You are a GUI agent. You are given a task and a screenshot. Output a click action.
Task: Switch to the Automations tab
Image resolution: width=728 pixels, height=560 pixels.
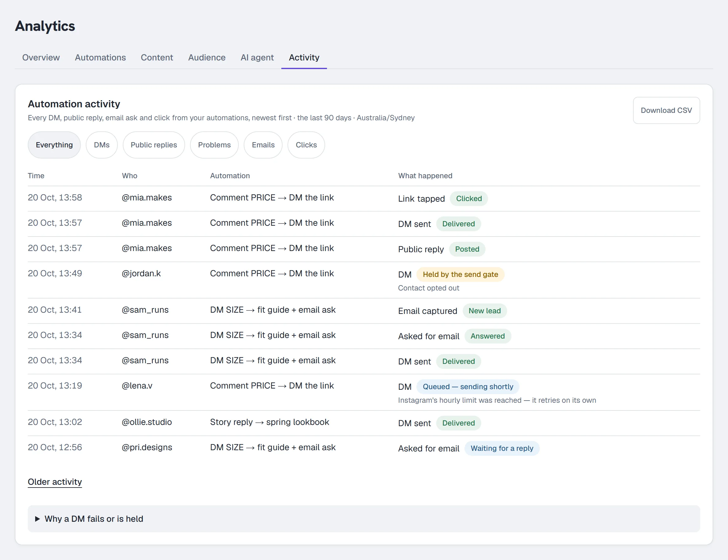[100, 57]
